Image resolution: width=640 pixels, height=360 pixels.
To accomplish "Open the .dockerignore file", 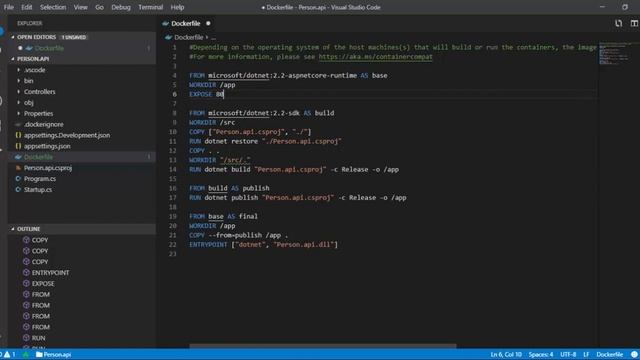I will point(43,124).
